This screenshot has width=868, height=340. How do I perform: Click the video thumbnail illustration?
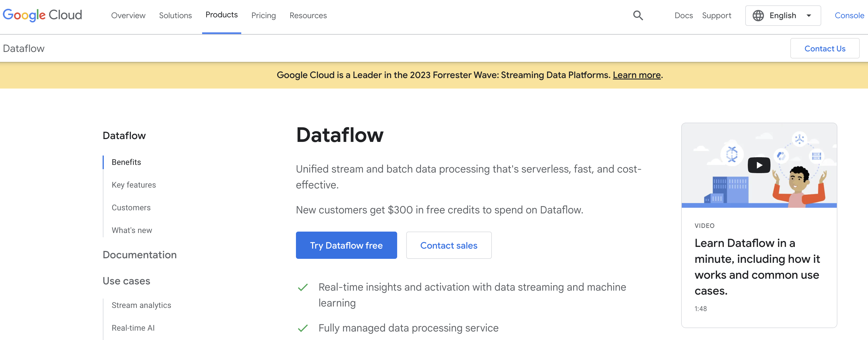(759, 165)
